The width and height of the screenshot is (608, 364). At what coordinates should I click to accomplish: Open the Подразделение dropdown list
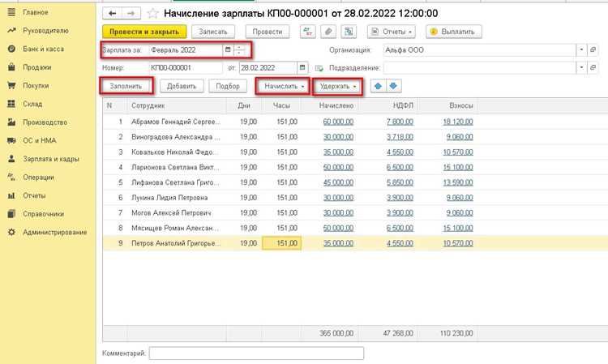(x=581, y=68)
